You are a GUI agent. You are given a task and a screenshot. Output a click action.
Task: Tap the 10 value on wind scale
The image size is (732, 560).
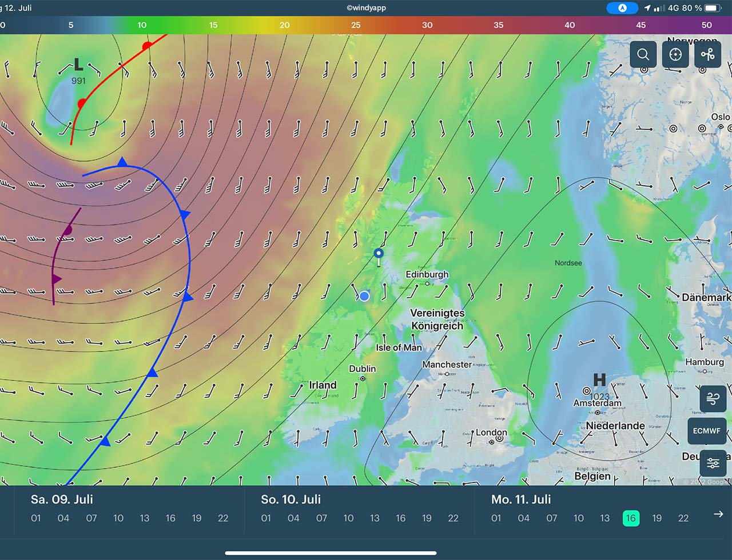point(142,25)
